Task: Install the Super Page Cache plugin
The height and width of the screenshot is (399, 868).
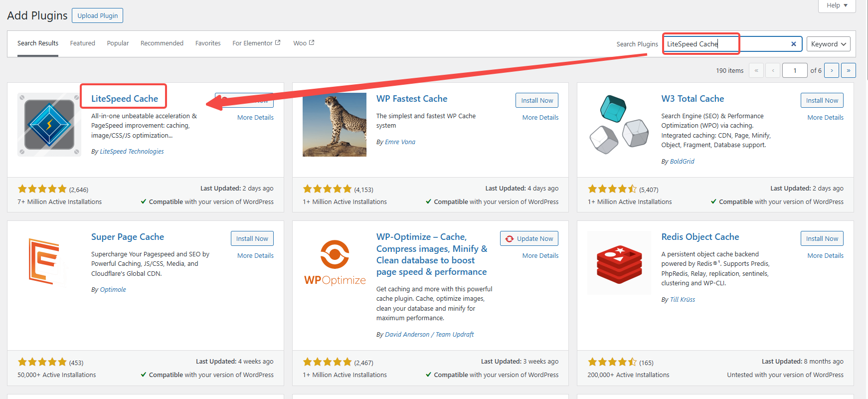Action: [x=252, y=238]
